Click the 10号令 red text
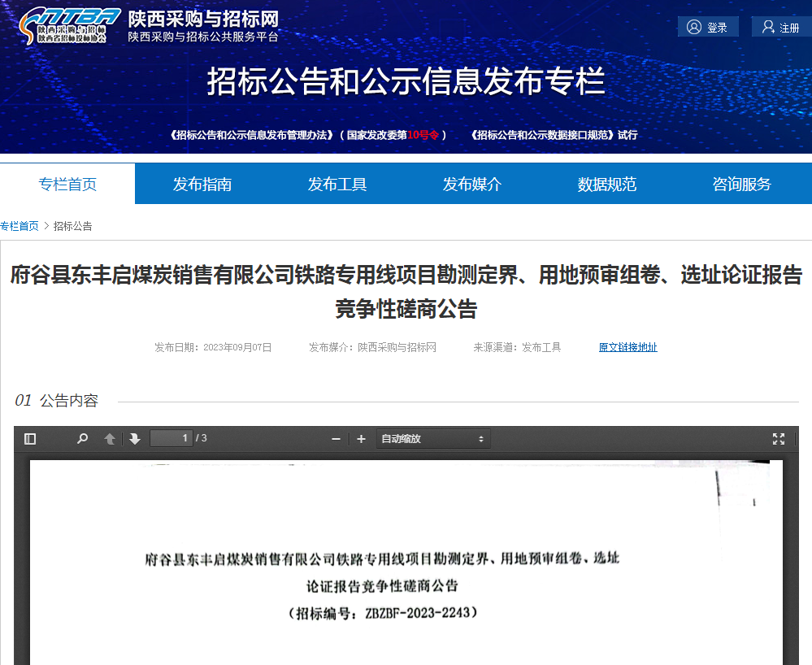Image resolution: width=812 pixels, height=665 pixels. [423, 135]
